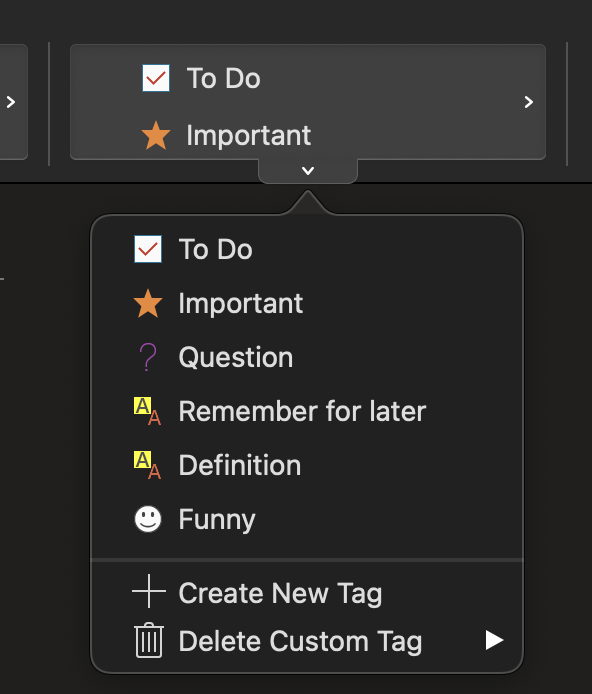This screenshot has width=592, height=694.
Task: Click the highlight icon beside Remember for later
Action: pyautogui.click(x=148, y=411)
